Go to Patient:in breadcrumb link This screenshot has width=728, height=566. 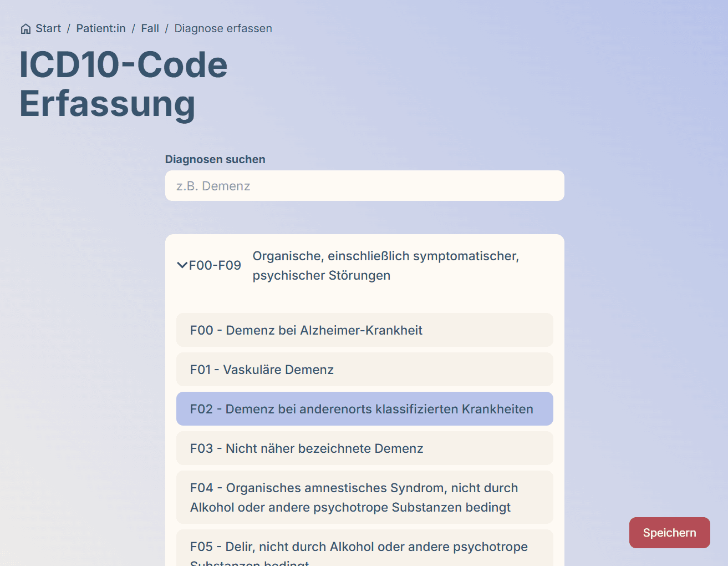101,28
